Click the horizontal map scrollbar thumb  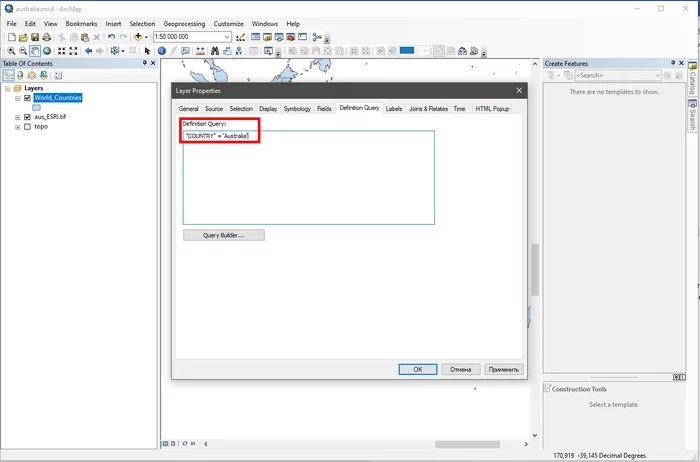pos(467,444)
